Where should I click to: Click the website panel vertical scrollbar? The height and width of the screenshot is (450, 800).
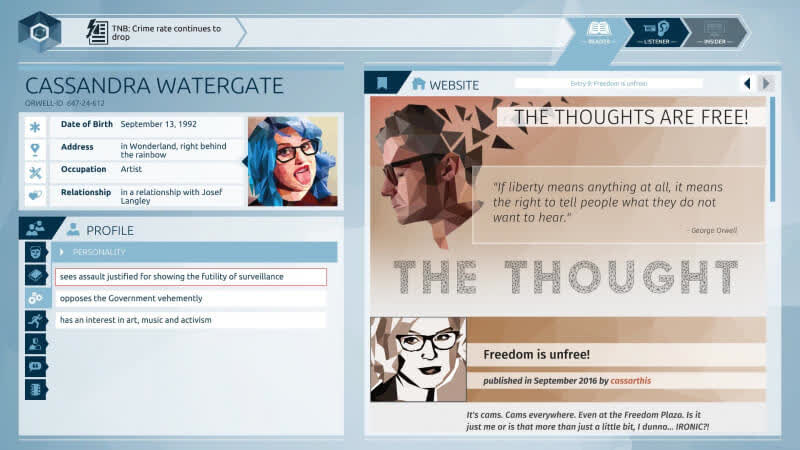[772, 149]
